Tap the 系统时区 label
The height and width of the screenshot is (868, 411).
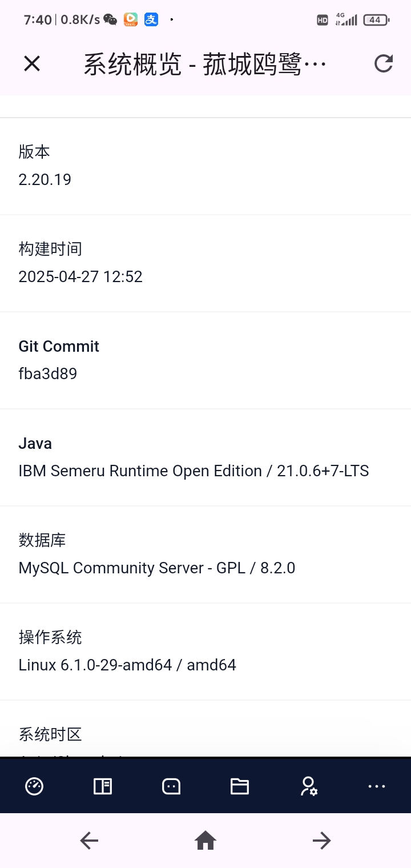50,734
